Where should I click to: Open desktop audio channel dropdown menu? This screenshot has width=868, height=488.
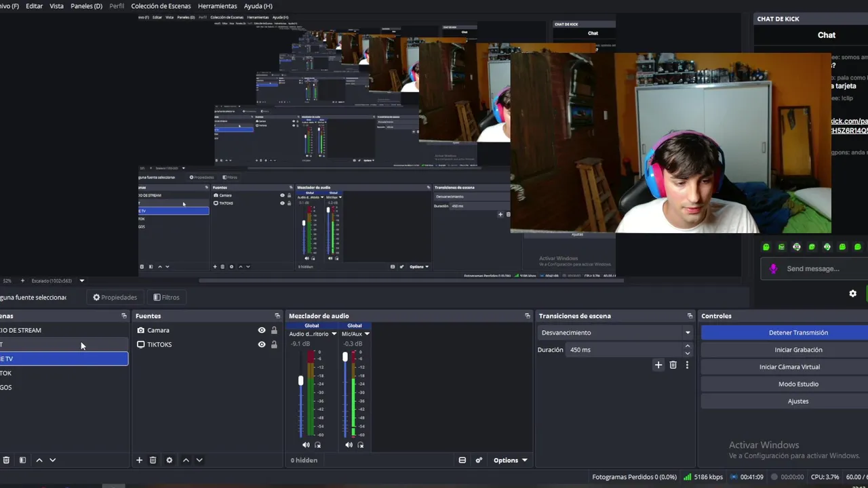[x=333, y=333]
